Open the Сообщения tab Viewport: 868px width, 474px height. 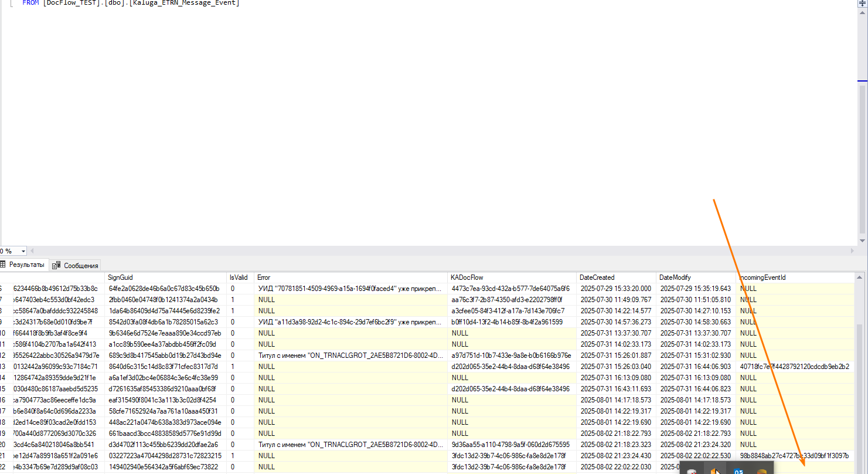pos(76,265)
